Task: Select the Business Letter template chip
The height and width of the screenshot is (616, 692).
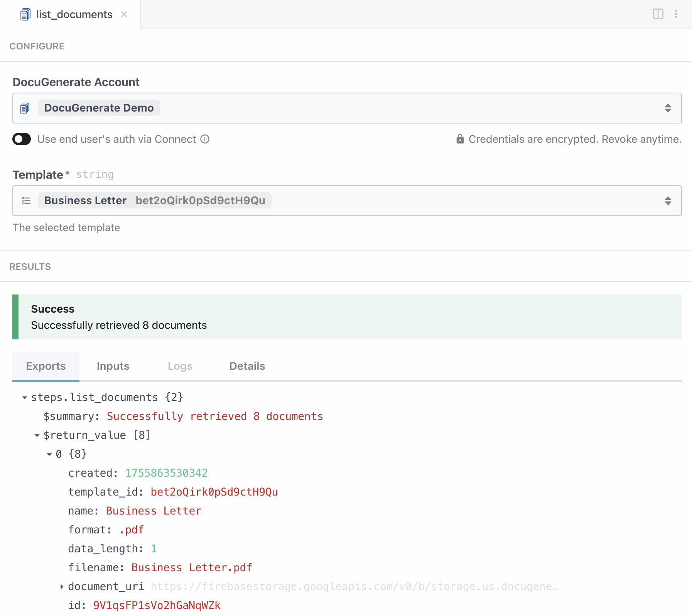Action: [154, 201]
